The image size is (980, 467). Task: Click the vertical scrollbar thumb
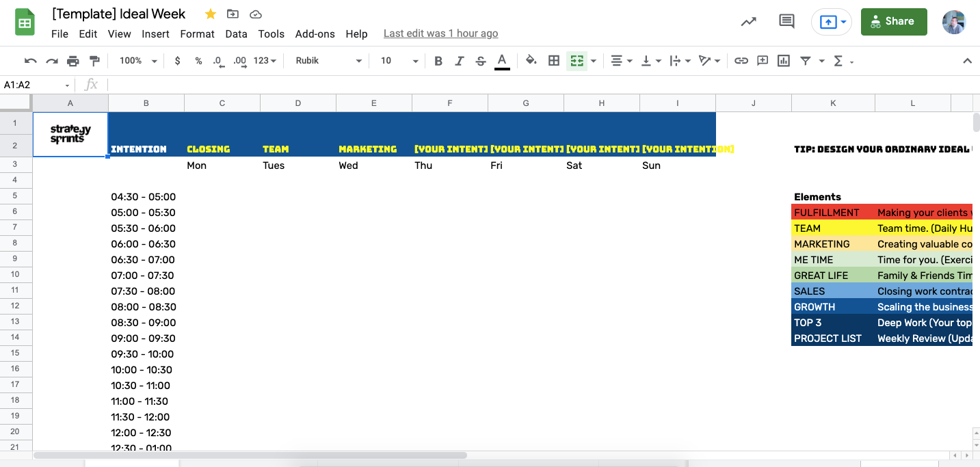pos(976,122)
